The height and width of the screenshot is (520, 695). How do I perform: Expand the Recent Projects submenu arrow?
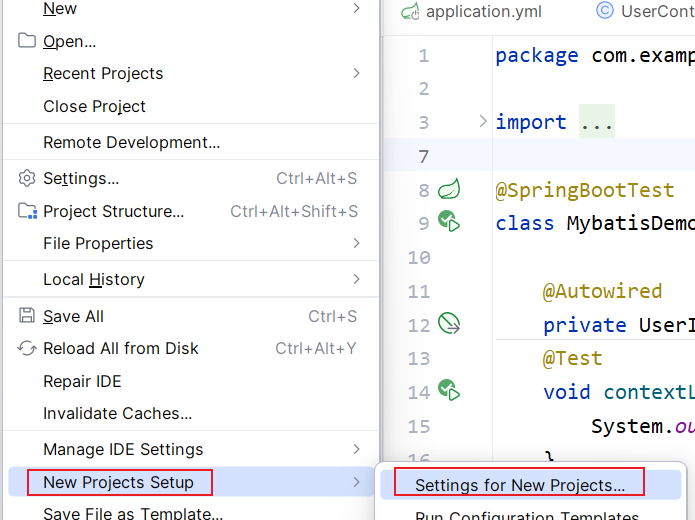357,73
